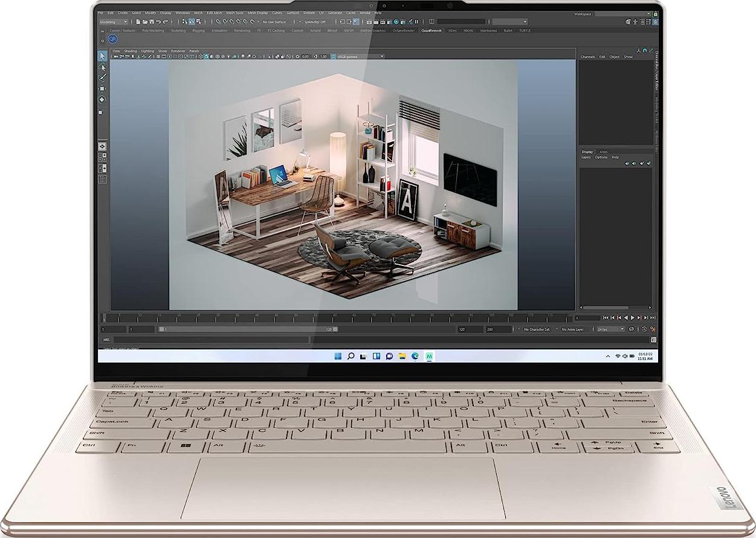756x538 pixels.
Task: Switch to the Sculpting shelf tab
Action: (x=178, y=30)
